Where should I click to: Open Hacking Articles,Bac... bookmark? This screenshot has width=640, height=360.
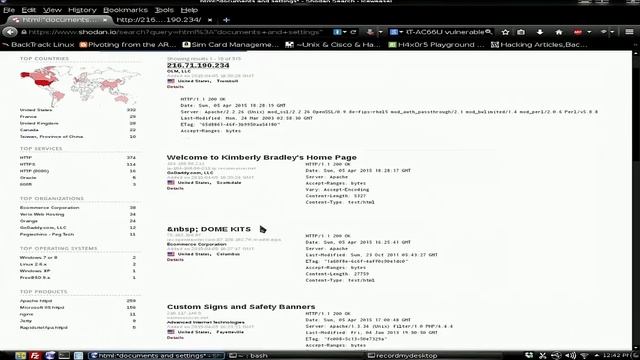(539, 44)
